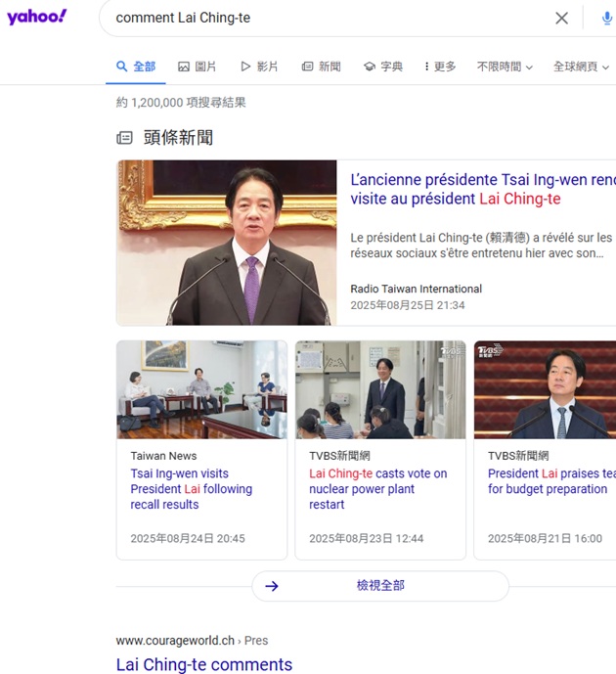Open the 不限時間 time filter dropdown
Viewport: 616px width, 674px height.
[505, 67]
